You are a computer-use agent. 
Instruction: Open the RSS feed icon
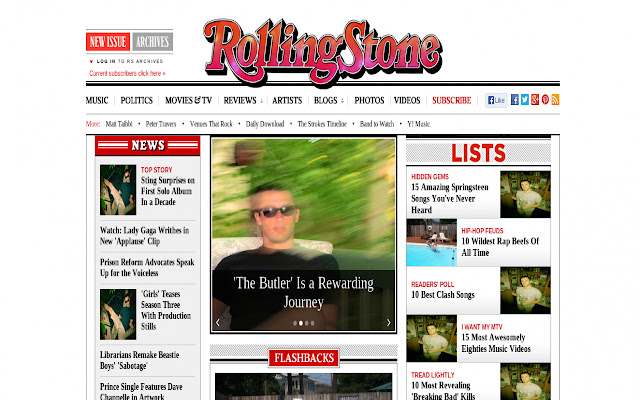555,100
